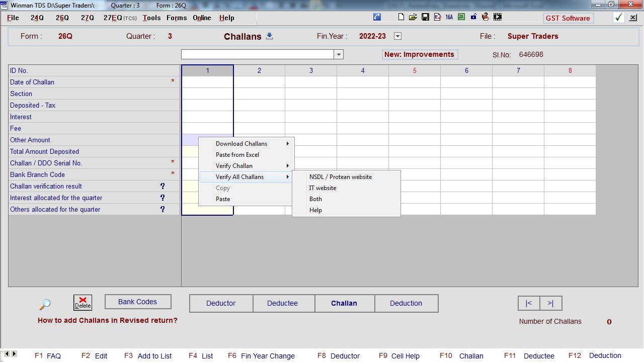Screen dimensions: 644x362
Task: Click column header 2
Action: point(259,70)
